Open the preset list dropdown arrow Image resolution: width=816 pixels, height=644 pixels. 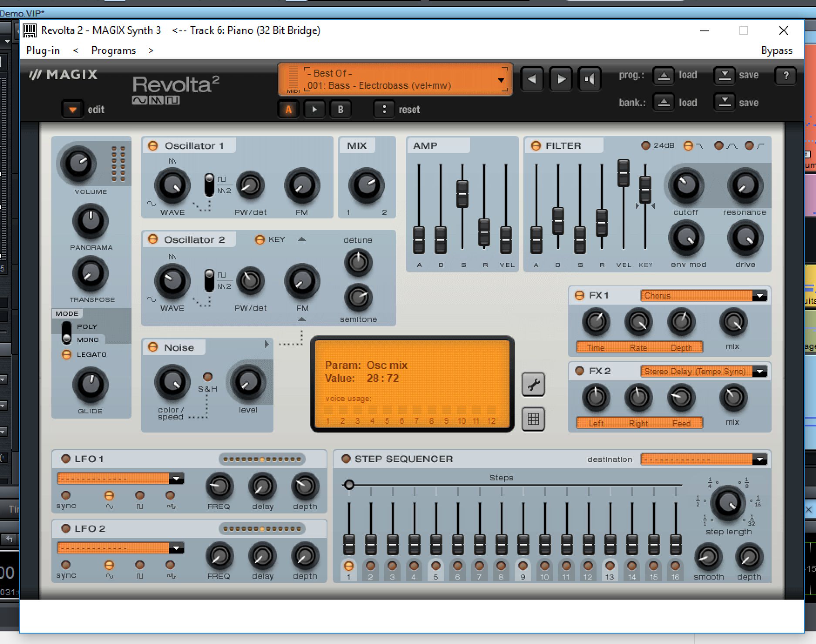(x=501, y=80)
